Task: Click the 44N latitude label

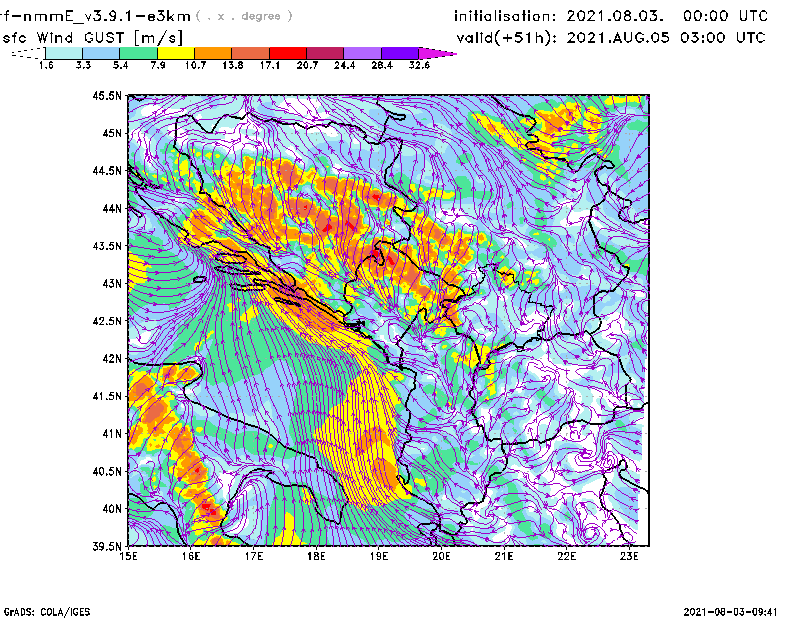Action: click(x=112, y=208)
